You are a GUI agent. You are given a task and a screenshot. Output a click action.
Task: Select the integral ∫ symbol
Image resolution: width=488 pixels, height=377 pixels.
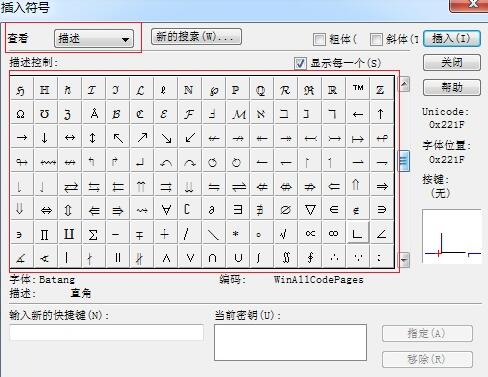[262, 257]
